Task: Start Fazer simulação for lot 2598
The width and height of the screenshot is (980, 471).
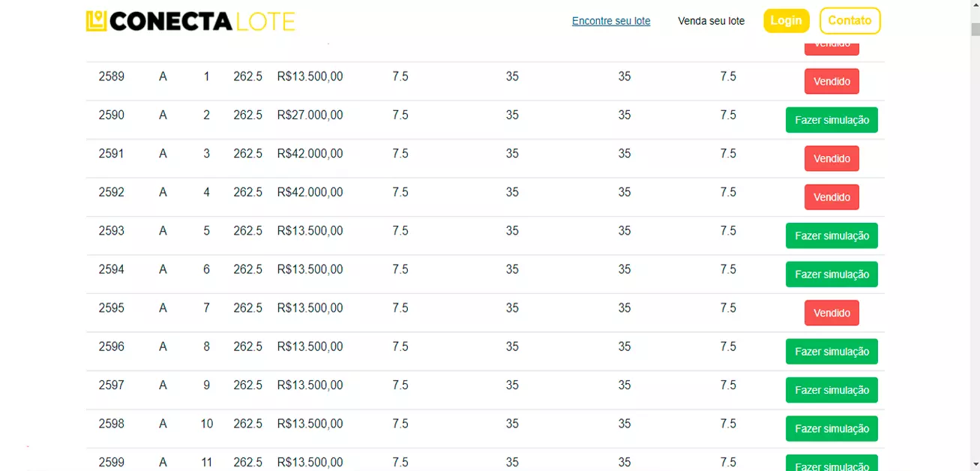Action: [832, 429]
